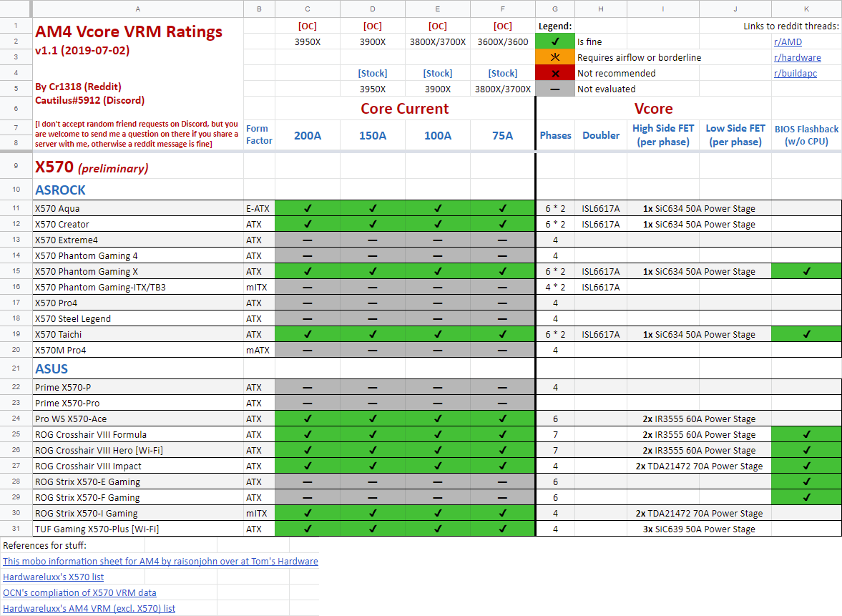Select the 'X570M Pro4' cell
Viewport: 842px width, 616px height.
coord(138,350)
